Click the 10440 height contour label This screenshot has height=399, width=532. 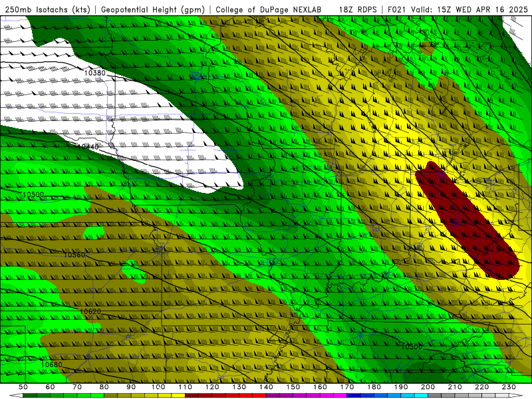tap(88, 147)
